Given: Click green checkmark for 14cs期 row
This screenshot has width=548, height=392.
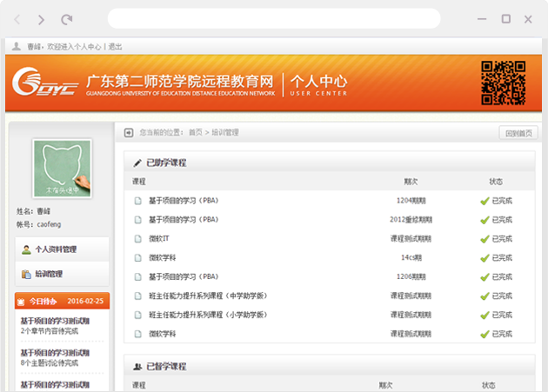Looking at the screenshot, I should tap(485, 257).
